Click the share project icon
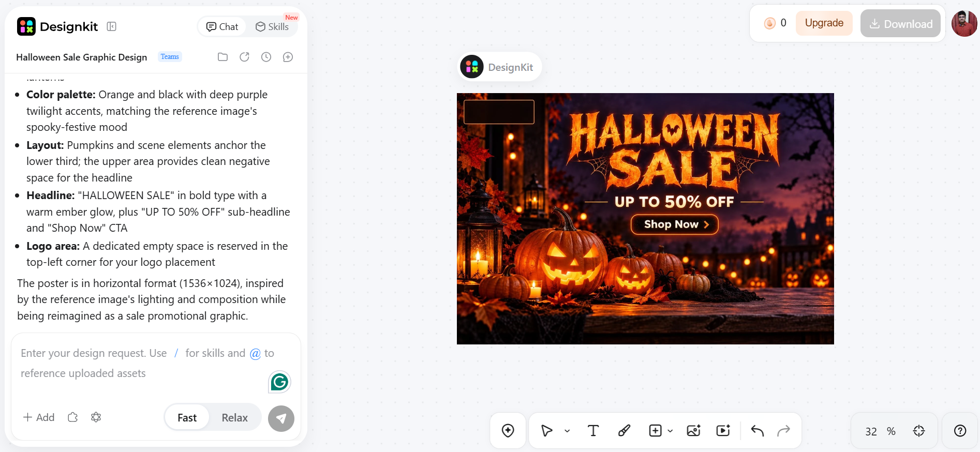Viewport: 980px width, 452px height. pos(244,57)
